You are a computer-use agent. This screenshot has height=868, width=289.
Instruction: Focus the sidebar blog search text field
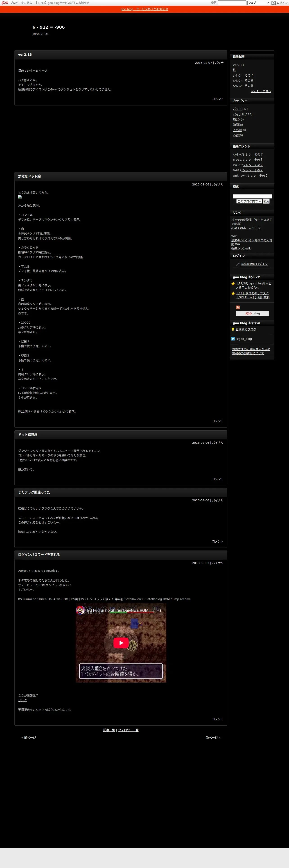tap(252, 196)
